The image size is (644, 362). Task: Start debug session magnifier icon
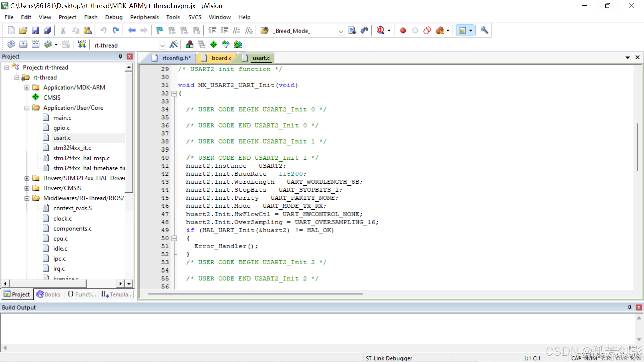point(380,31)
